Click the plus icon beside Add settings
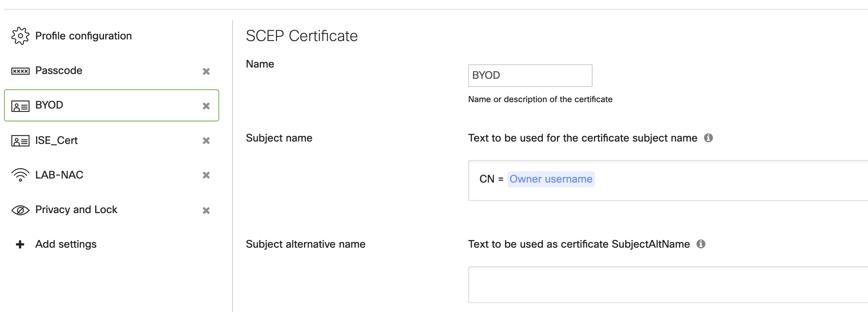 tap(20, 244)
